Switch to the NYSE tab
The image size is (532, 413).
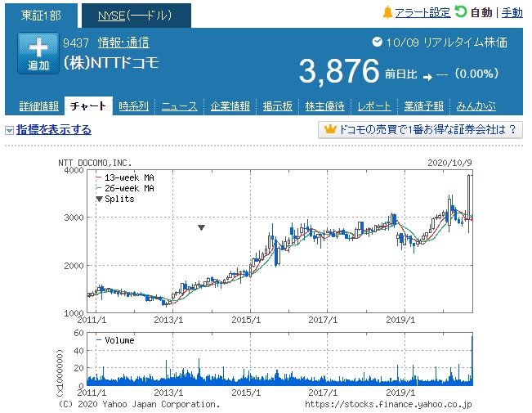coord(136,16)
